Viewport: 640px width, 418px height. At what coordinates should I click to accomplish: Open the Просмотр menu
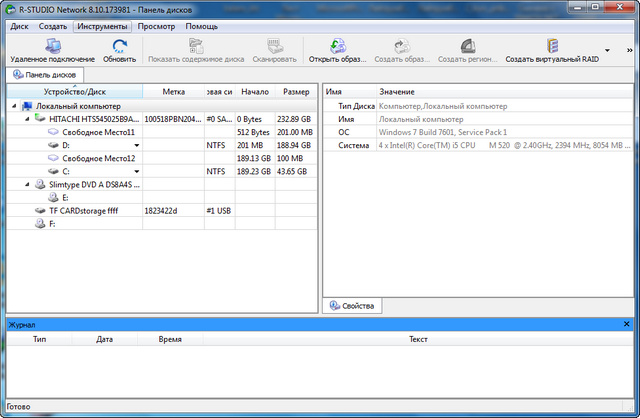coord(156,26)
